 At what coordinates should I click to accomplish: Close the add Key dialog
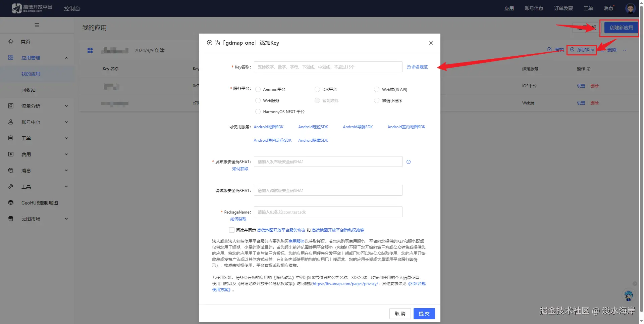pyautogui.click(x=431, y=43)
